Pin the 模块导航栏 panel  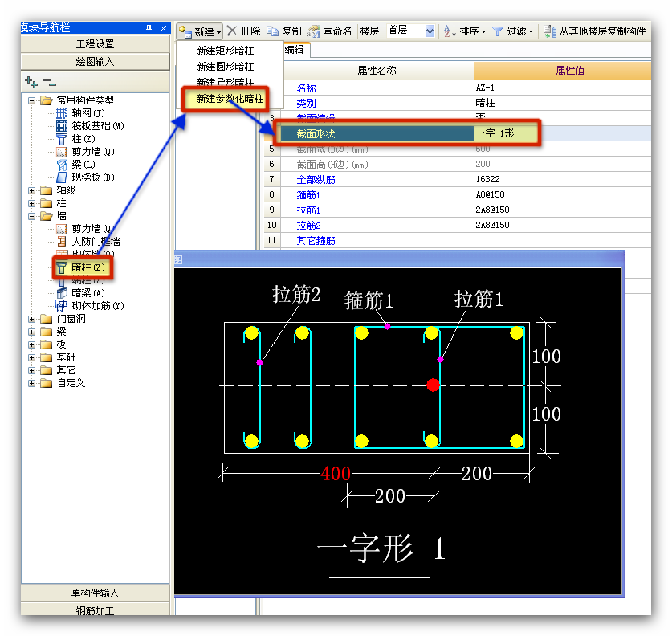149,28
